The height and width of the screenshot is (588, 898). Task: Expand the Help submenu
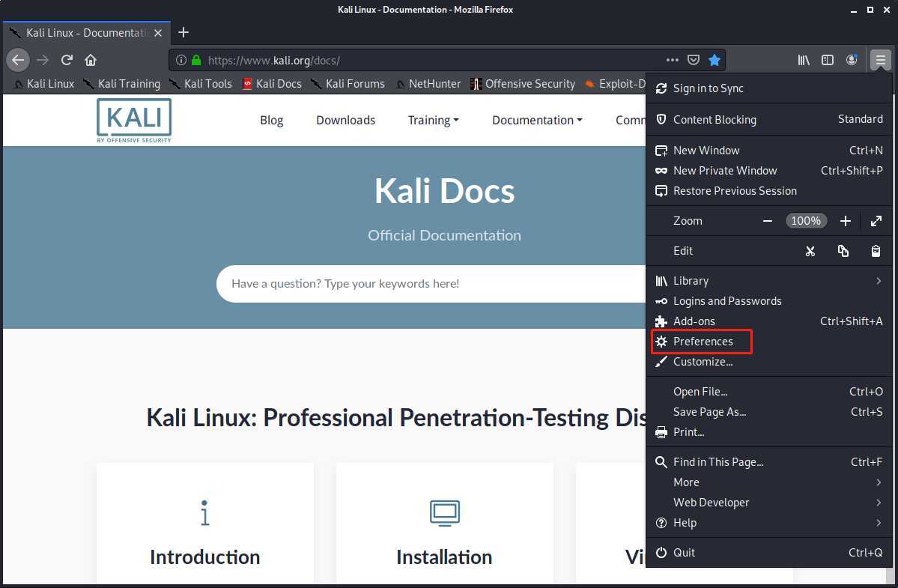coord(768,522)
